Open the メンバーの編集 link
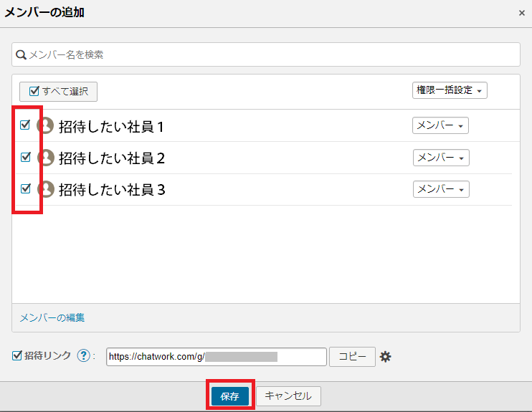This screenshot has width=532, height=412. click(x=52, y=317)
